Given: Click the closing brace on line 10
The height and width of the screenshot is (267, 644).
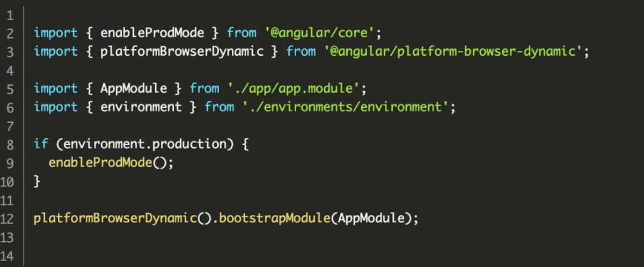Looking at the screenshot, I should [x=37, y=182].
